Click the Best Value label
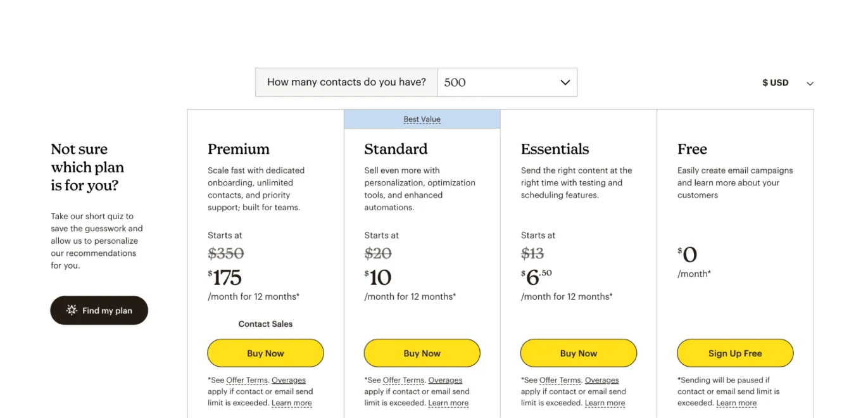Screen dimensions: 868x418 [422, 119]
